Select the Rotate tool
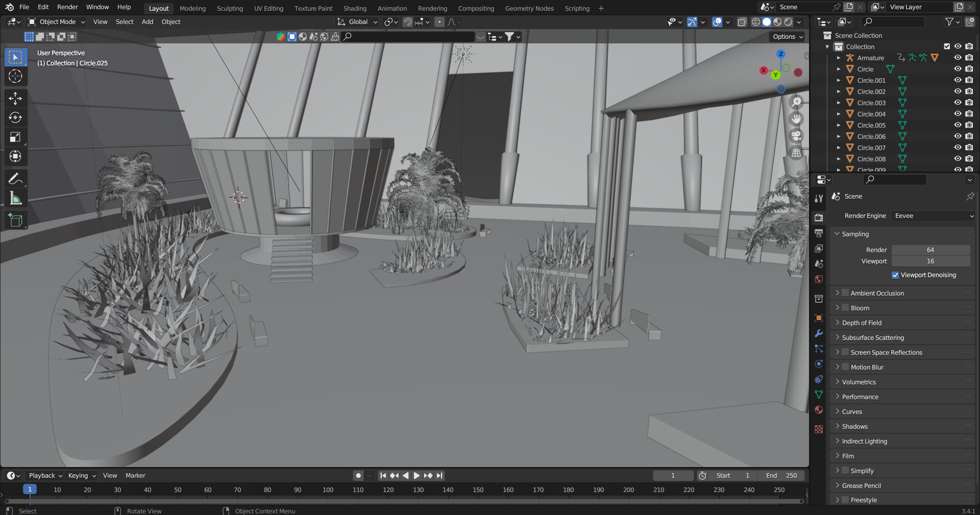Screen dimensions: 980x515 click(x=15, y=117)
